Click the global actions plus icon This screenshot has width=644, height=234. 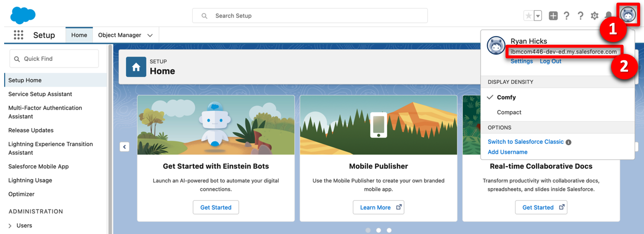tap(553, 16)
